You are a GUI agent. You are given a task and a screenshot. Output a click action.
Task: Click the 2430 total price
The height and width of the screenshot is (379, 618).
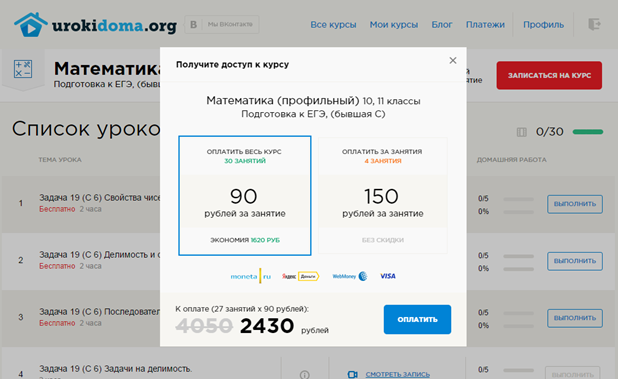coord(267,326)
